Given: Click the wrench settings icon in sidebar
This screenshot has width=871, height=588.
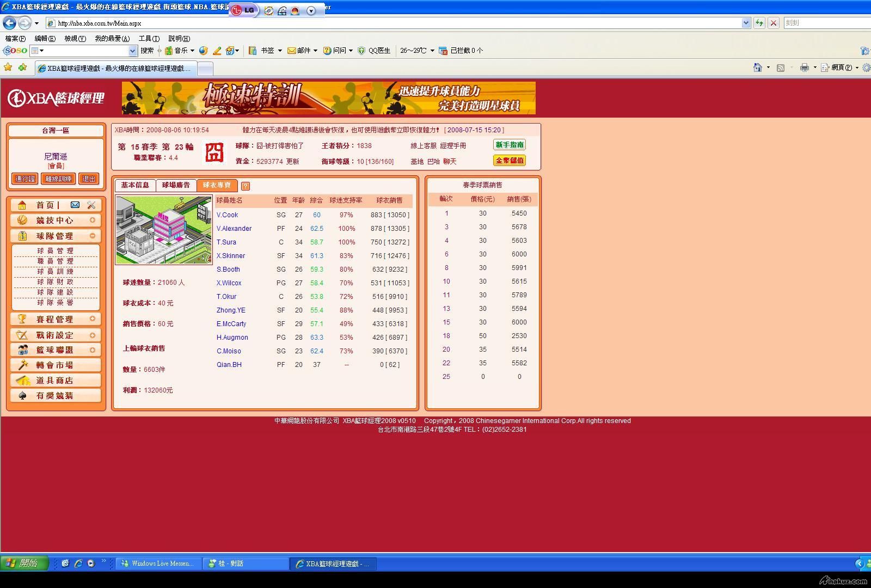Looking at the screenshot, I should point(91,205).
